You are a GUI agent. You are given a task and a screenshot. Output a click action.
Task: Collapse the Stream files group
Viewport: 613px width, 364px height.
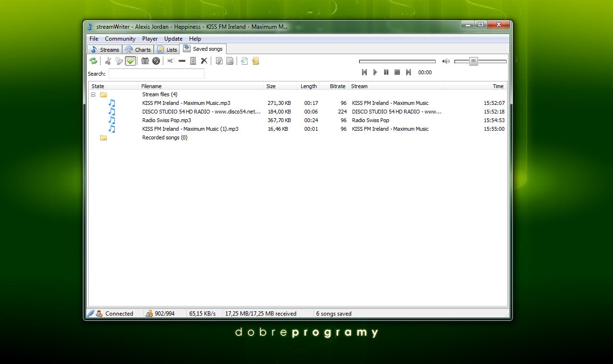[x=93, y=94]
